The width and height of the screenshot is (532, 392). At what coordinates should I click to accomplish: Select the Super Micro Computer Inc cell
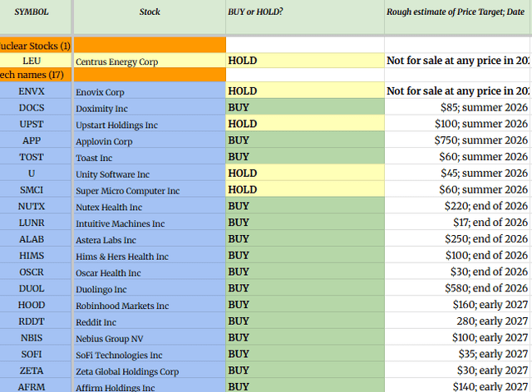[150, 189]
